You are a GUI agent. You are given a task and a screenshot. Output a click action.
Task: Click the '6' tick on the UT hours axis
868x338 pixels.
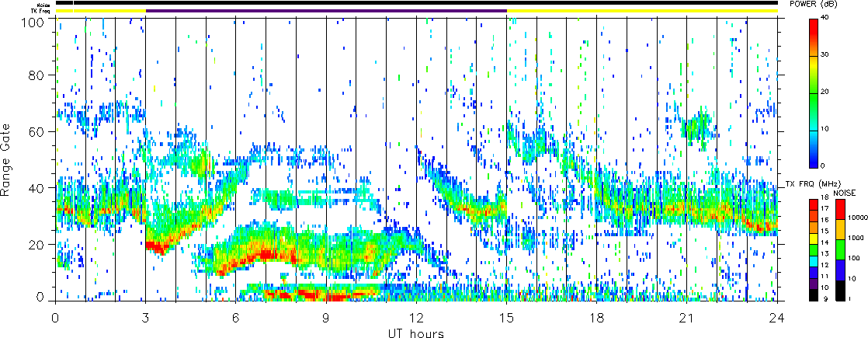click(x=236, y=318)
